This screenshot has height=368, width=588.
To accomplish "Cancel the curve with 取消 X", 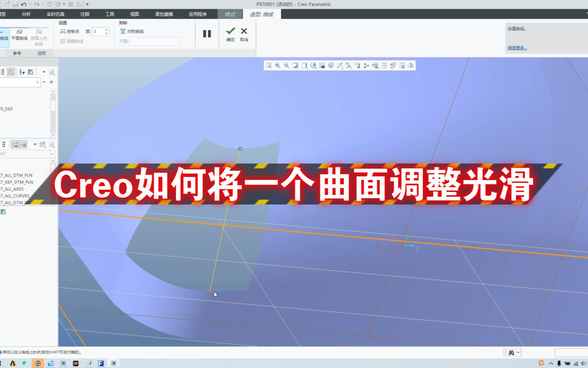I will click(x=244, y=34).
